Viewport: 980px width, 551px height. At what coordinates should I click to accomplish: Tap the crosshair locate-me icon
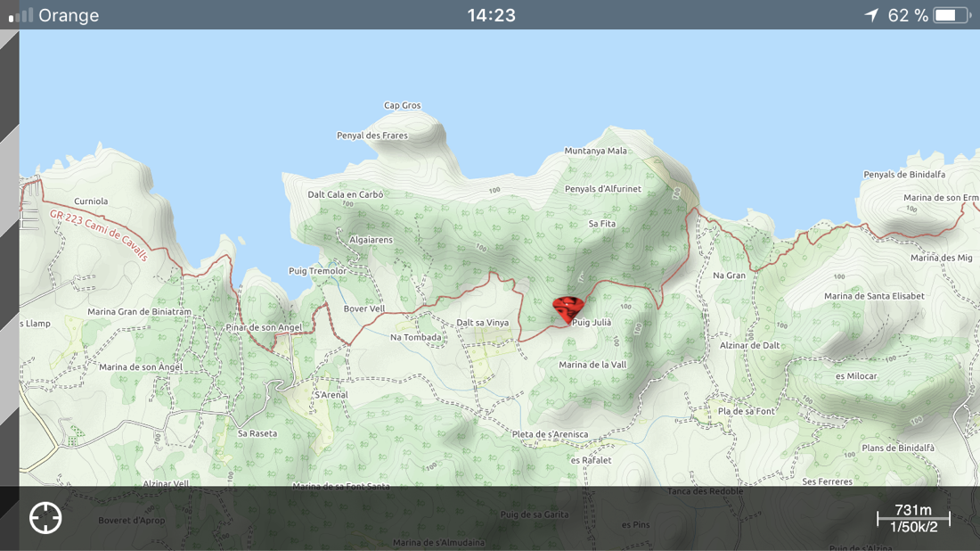point(45,518)
